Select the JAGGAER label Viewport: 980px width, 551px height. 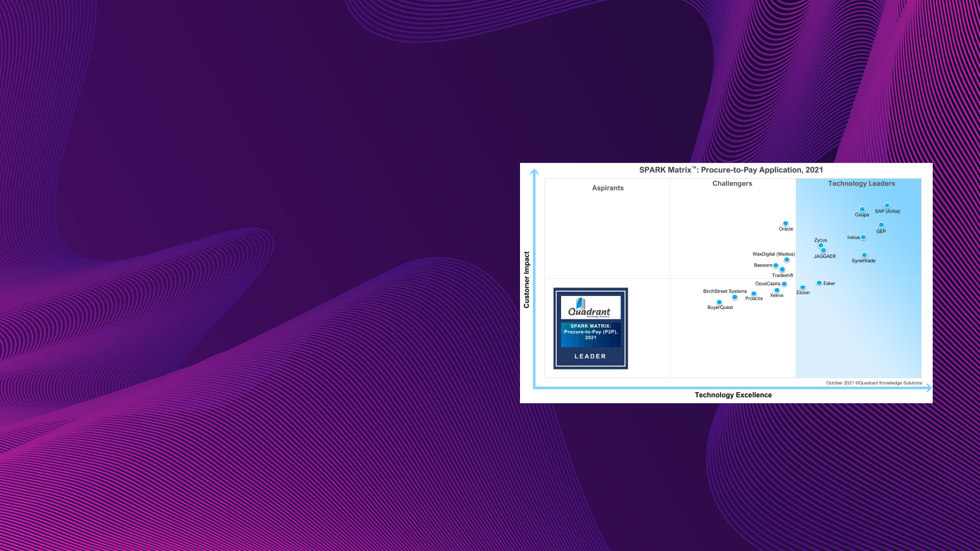pos(825,257)
